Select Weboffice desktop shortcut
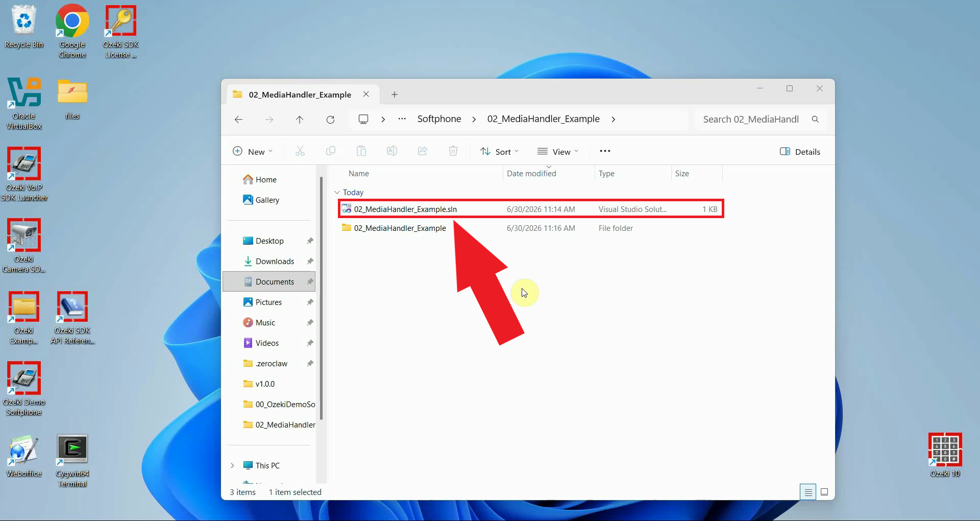The image size is (980, 521). tap(24, 456)
